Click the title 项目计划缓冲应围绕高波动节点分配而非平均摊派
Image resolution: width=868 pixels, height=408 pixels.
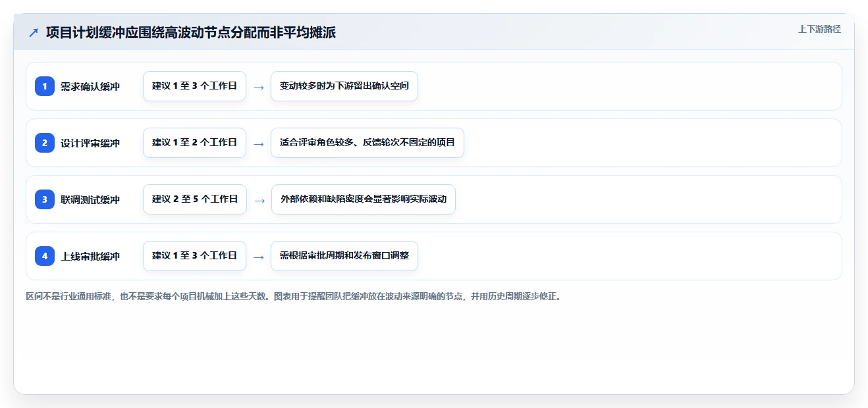pyautogui.click(x=191, y=32)
